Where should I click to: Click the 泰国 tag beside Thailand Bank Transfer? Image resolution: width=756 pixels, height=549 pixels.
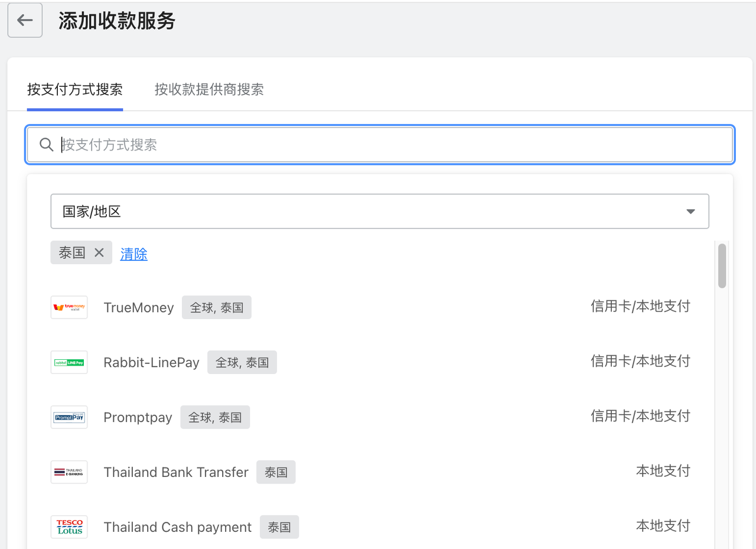(x=275, y=472)
